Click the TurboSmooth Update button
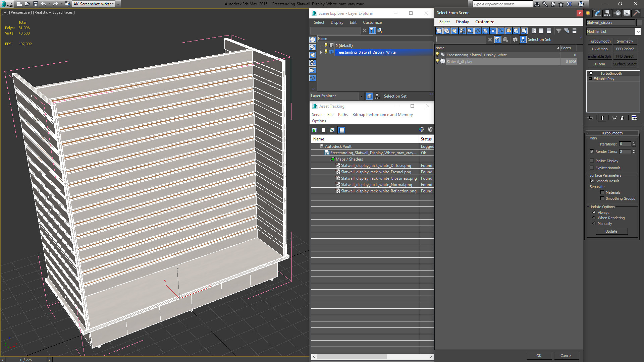 611,231
